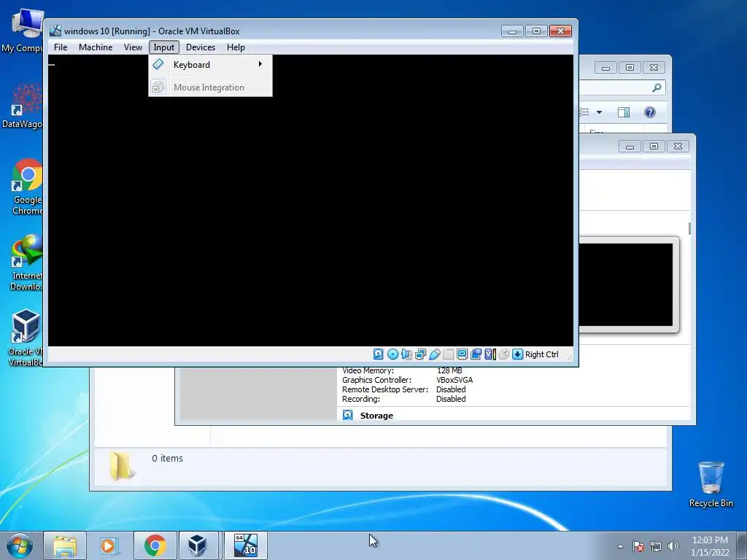This screenshot has width=747, height=560.
Task: Open the Internet Download Manager desktop shortcut
Action: coord(27,262)
